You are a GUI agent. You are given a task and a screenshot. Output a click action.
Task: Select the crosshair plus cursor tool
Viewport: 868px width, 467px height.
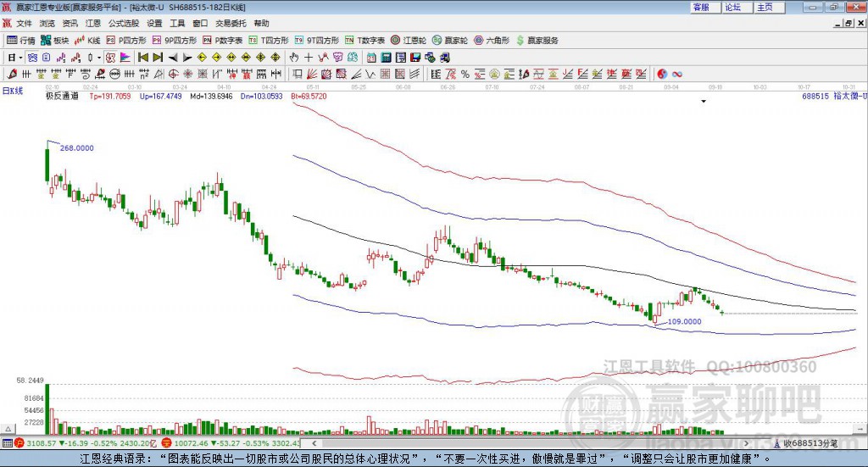click(309, 58)
